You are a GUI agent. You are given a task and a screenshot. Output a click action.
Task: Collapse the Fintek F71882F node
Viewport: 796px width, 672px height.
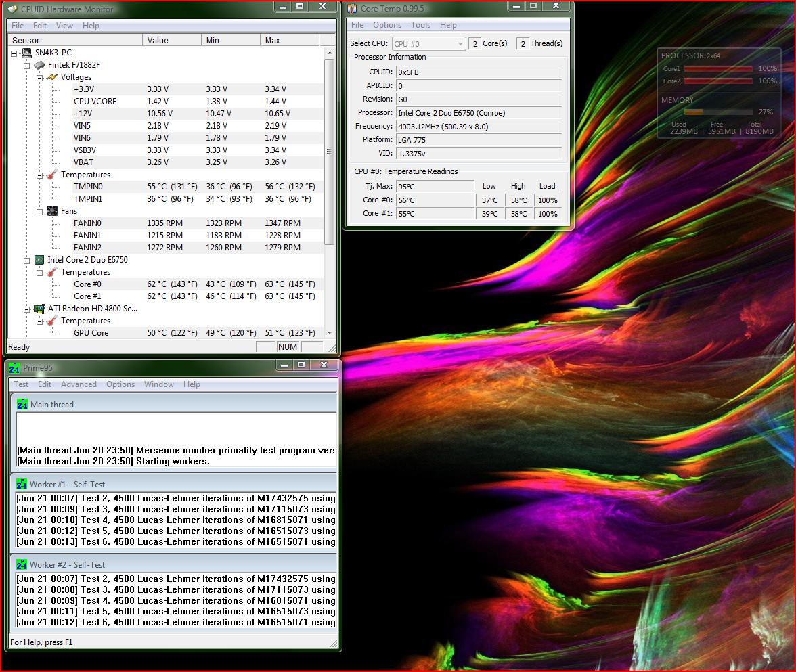point(27,66)
